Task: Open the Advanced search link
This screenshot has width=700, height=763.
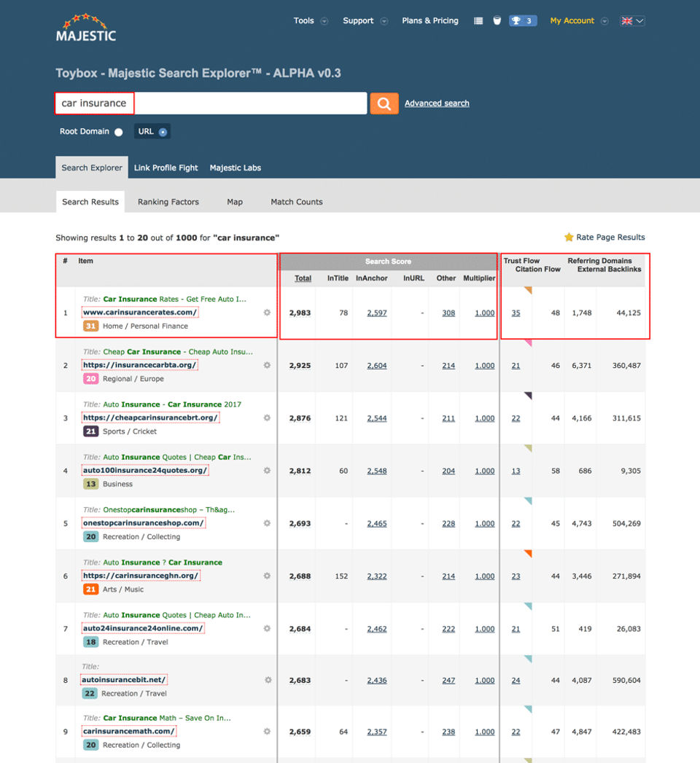Action: [437, 103]
